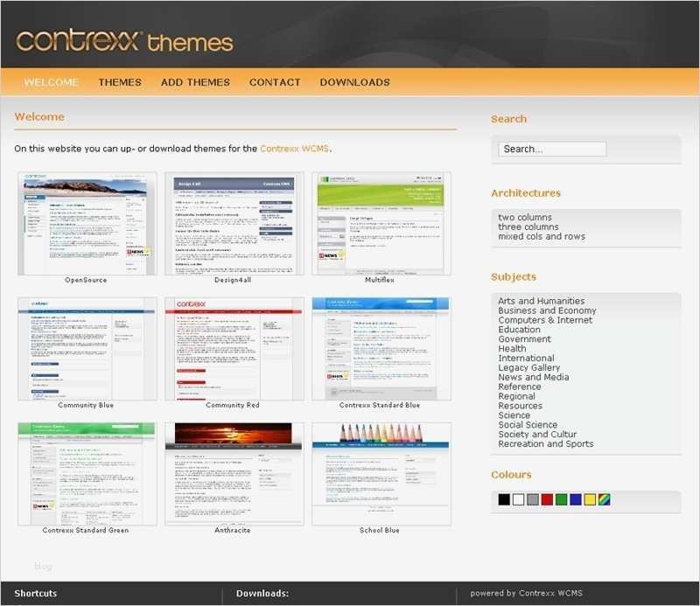The height and width of the screenshot is (606, 700).
Task: Select the green colour filter swatch
Action: click(x=560, y=498)
